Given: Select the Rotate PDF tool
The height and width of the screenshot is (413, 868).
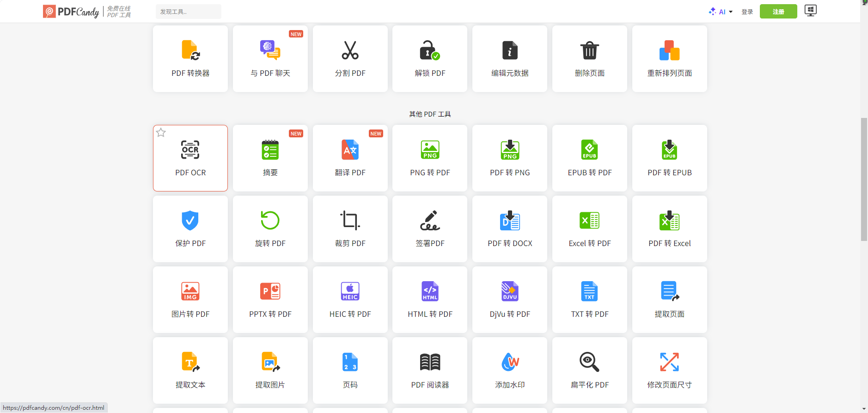Looking at the screenshot, I should (x=270, y=229).
